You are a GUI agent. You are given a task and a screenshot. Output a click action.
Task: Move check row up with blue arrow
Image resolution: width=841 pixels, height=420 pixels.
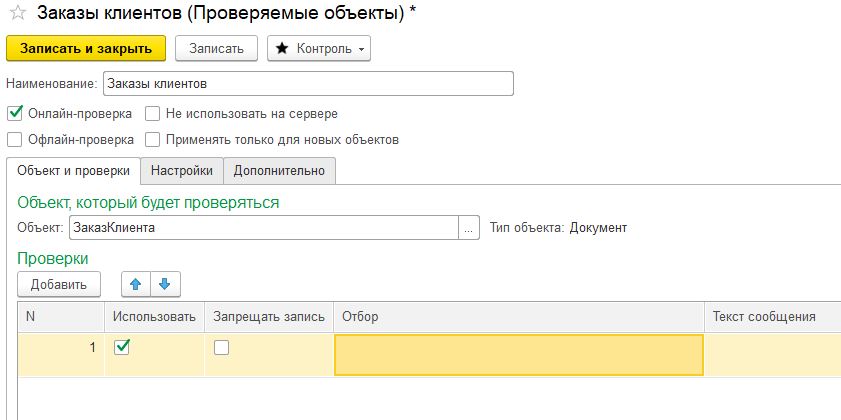[x=136, y=284]
